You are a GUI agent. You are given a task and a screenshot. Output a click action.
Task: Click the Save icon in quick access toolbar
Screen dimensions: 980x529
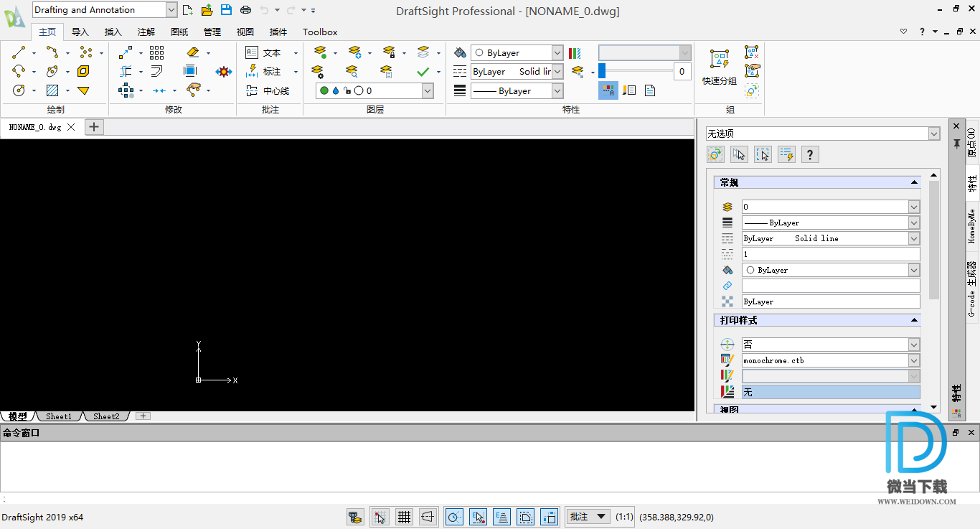point(226,10)
